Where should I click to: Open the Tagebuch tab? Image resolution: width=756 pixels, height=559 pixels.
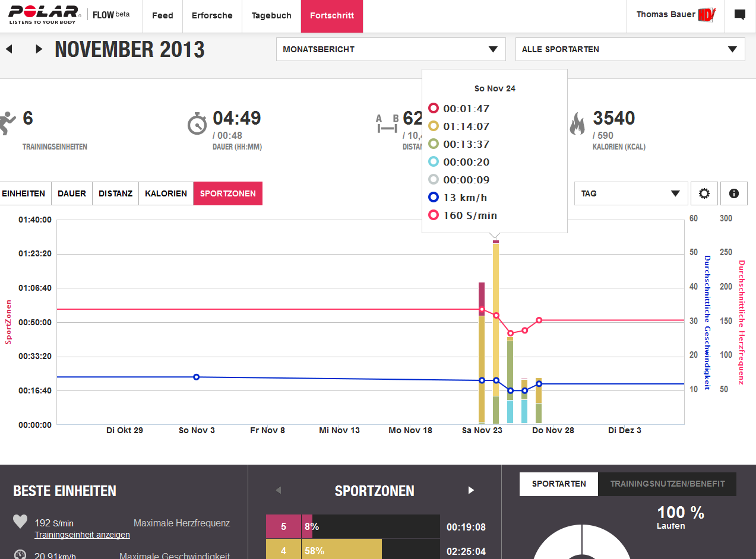tap(271, 15)
